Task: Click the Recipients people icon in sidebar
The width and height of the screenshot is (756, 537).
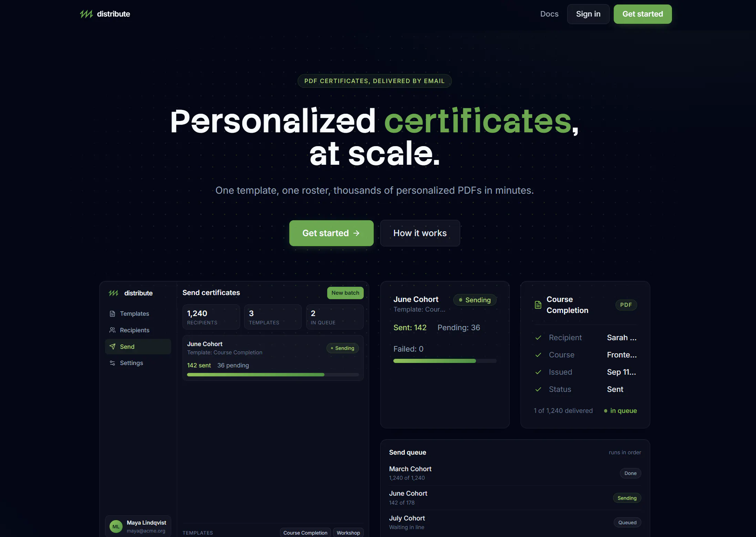Action: tap(112, 330)
